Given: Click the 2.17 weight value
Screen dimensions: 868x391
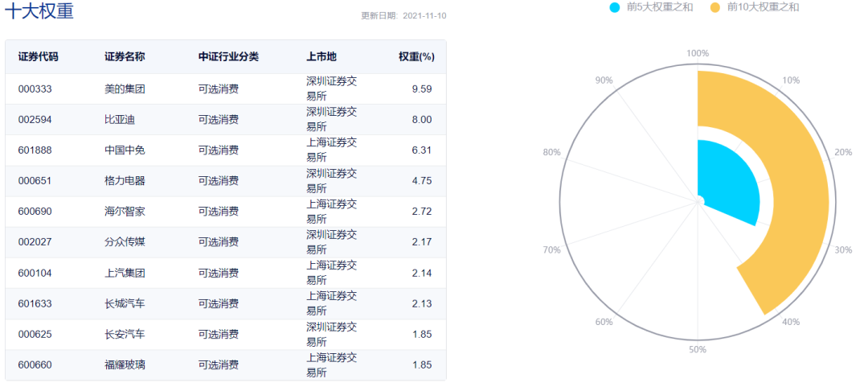Looking at the screenshot, I should click(x=422, y=242).
